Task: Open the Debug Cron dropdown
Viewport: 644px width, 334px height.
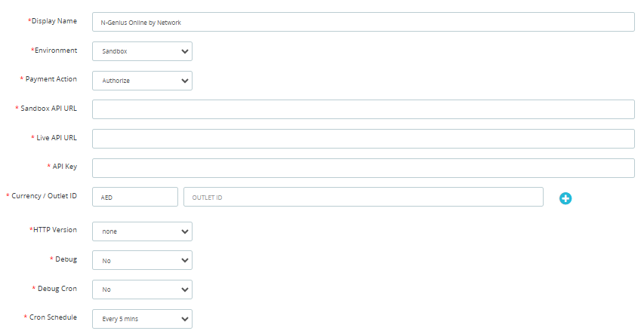Action: coord(142,290)
